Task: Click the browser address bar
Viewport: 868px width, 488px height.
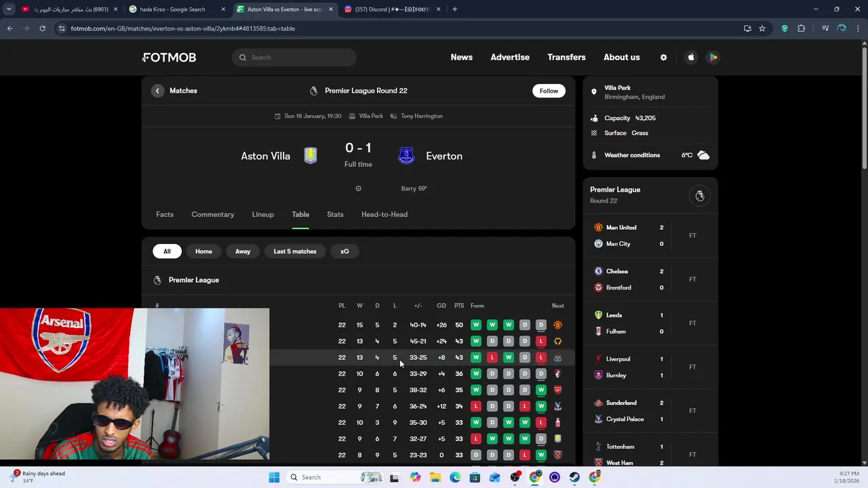Action: [x=400, y=28]
